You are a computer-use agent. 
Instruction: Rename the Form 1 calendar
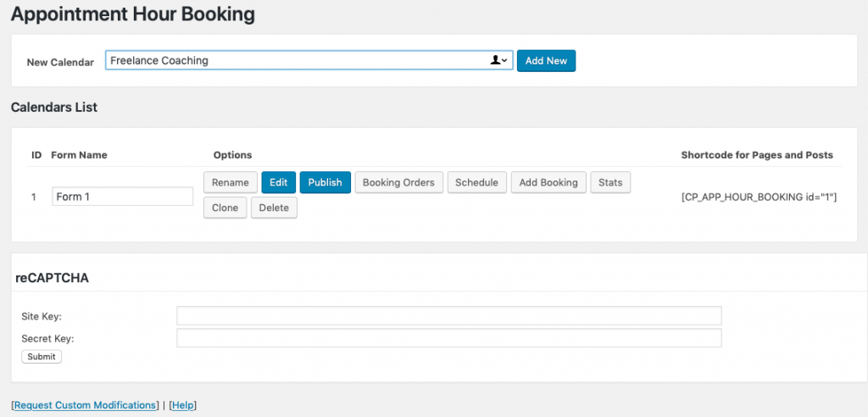230,182
